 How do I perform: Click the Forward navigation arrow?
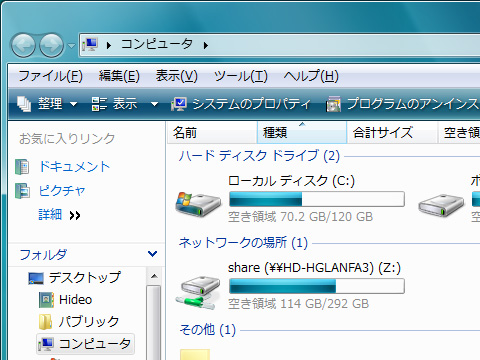[51, 45]
